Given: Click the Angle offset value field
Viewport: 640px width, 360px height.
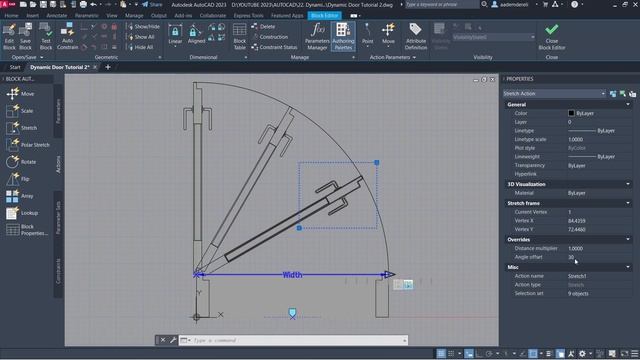Looking at the screenshot, I should (599, 257).
